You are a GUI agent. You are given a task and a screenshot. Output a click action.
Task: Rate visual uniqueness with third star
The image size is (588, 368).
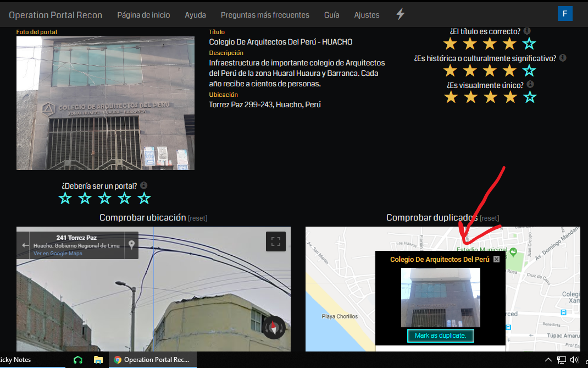(x=490, y=97)
